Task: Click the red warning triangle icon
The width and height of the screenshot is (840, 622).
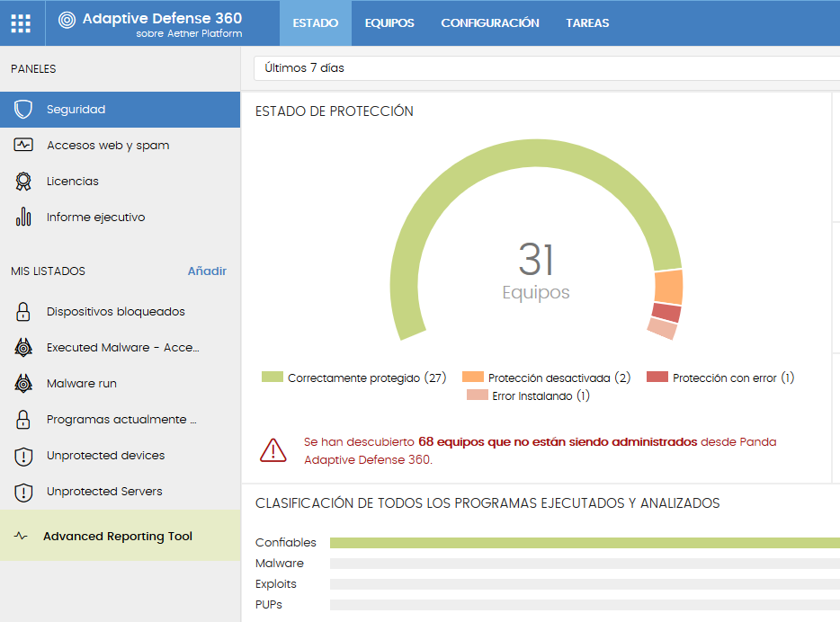Action: point(273,450)
